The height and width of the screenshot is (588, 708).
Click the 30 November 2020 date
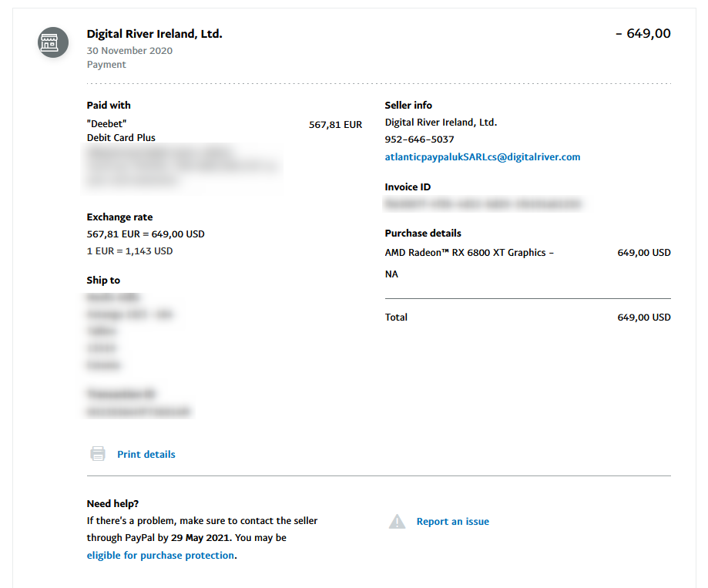[x=129, y=51]
